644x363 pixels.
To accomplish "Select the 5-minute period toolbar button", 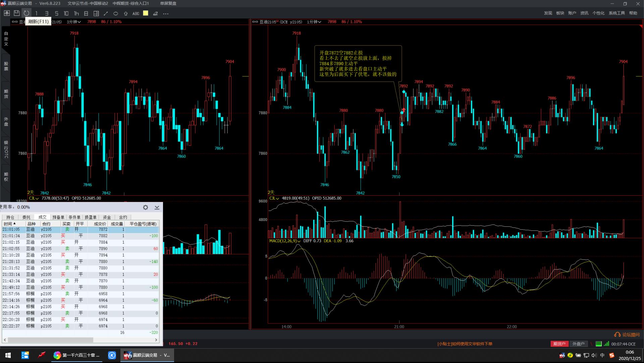I will (56, 13).
